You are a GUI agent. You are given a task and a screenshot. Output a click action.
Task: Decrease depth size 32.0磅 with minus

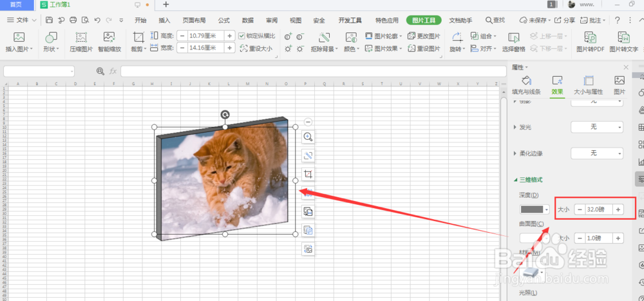click(580, 209)
